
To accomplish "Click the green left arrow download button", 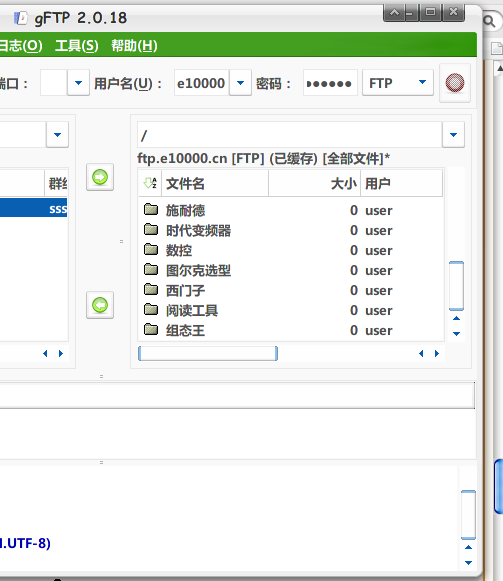I will pos(100,305).
